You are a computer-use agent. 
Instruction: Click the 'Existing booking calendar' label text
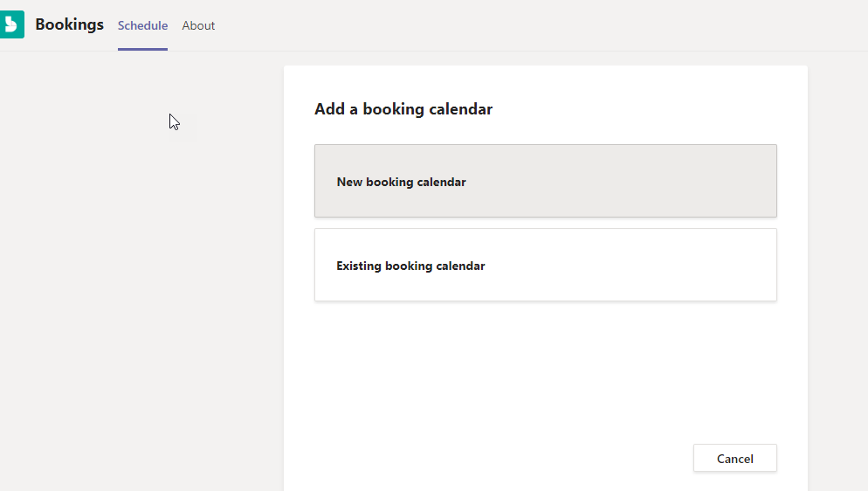tap(410, 266)
